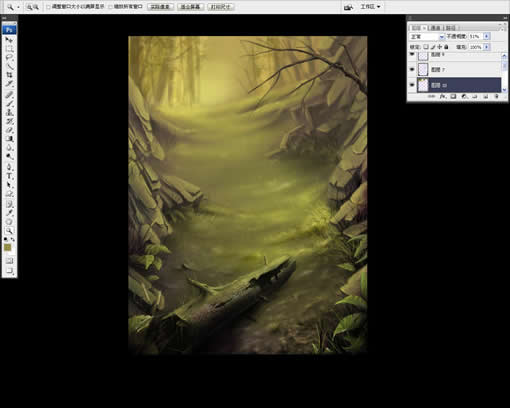The height and width of the screenshot is (408, 510).
Task: Reset default foreground and background colors
Action: [x=6, y=239]
